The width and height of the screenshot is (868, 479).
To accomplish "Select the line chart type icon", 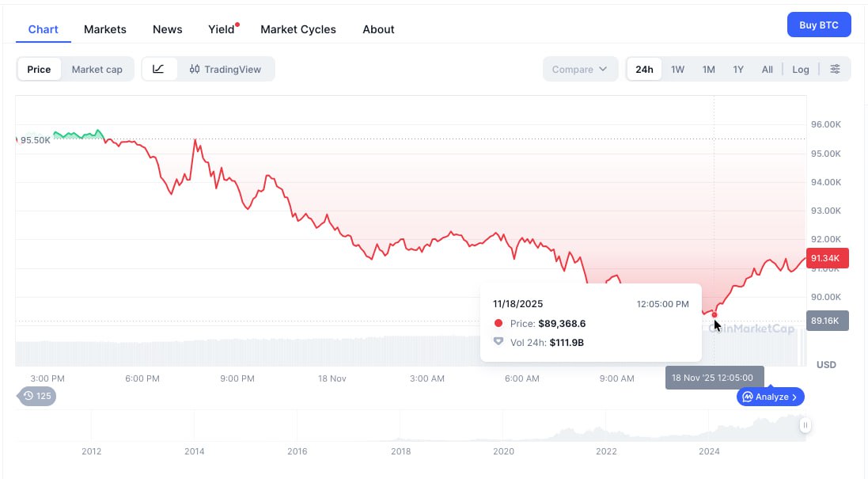I will [159, 69].
